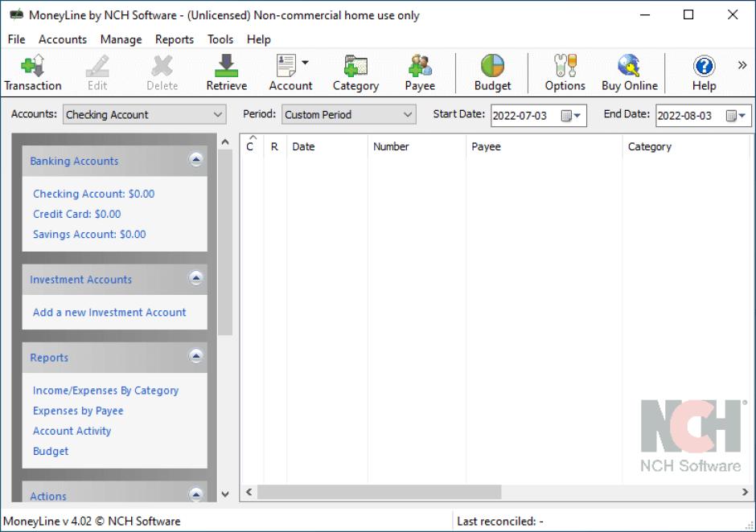Open Credit Card: $0.00 link
This screenshot has width=756, height=532.
pyautogui.click(x=76, y=214)
